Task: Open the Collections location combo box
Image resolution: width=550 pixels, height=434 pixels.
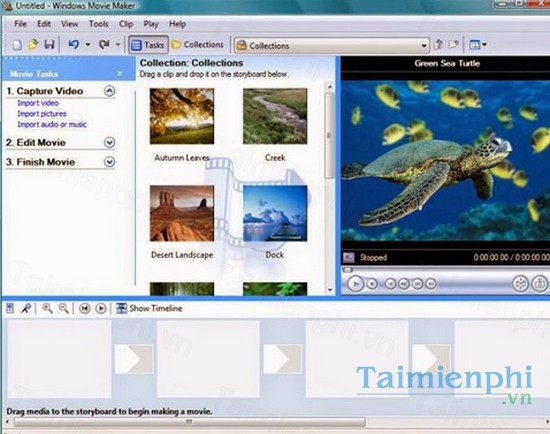Action: pos(331,46)
